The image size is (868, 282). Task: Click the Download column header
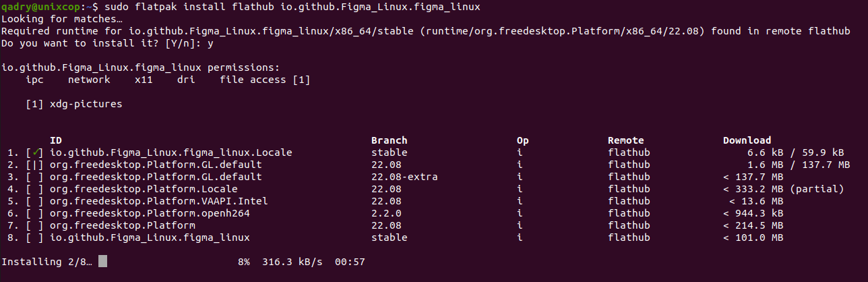[747, 141]
